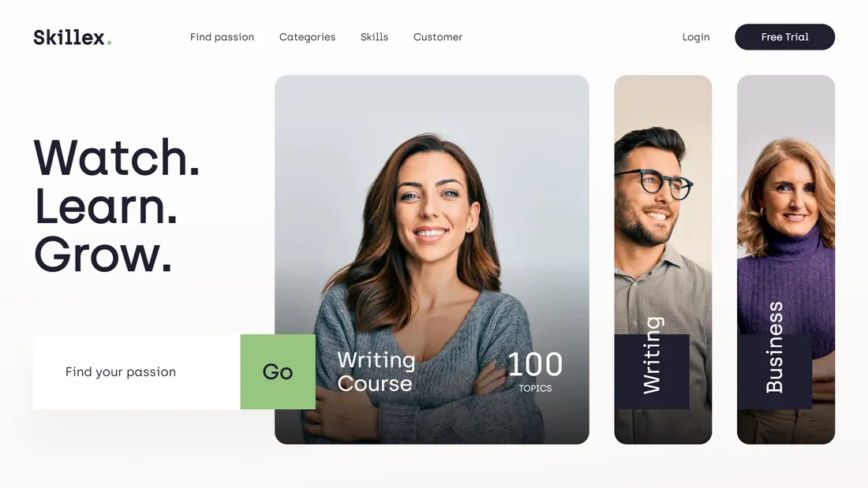Click the 100 Topics counter

pos(535,372)
